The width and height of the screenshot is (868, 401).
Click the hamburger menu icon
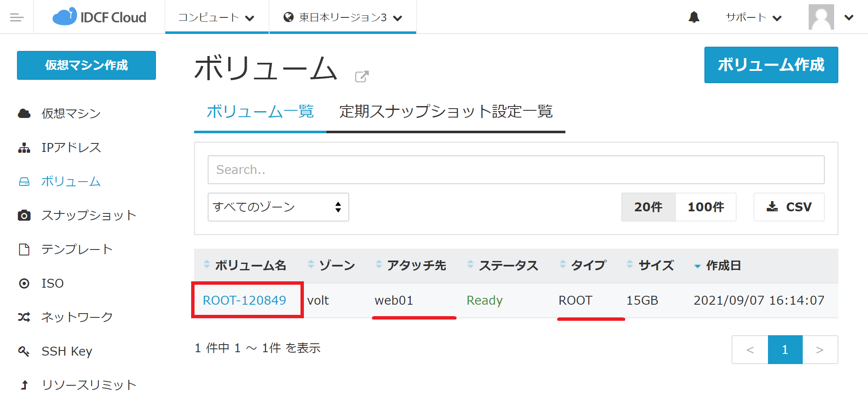[x=17, y=17]
